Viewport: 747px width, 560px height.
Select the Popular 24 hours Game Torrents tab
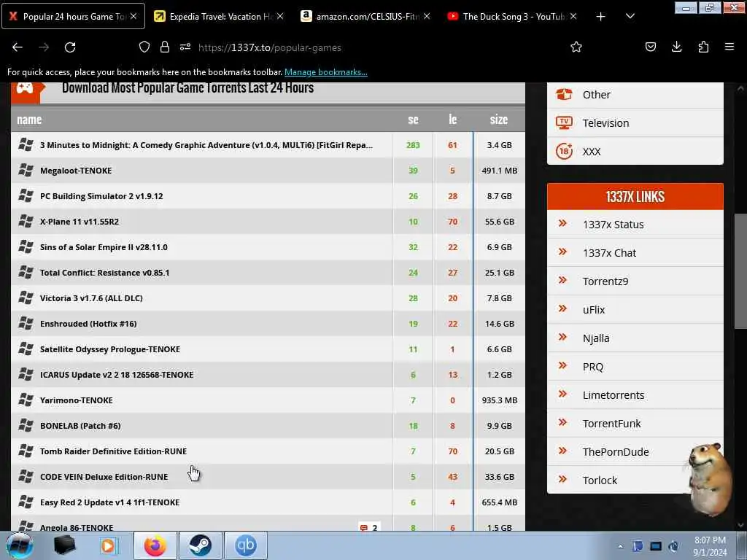click(x=74, y=16)
